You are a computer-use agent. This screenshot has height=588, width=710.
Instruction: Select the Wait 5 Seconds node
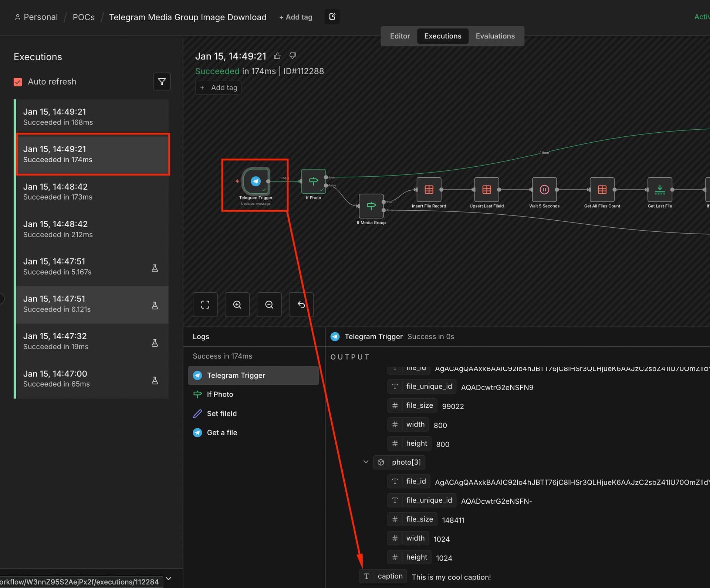544,190
